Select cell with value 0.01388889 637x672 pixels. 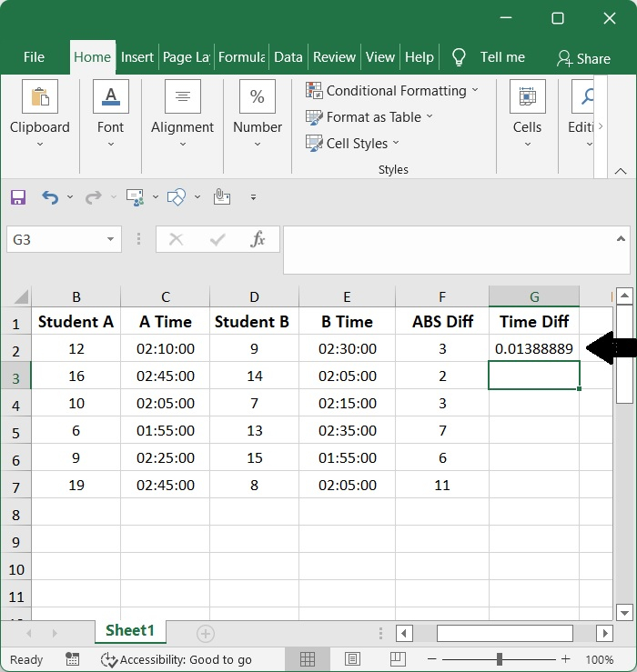pyautogui.click(x=534, y=348)
